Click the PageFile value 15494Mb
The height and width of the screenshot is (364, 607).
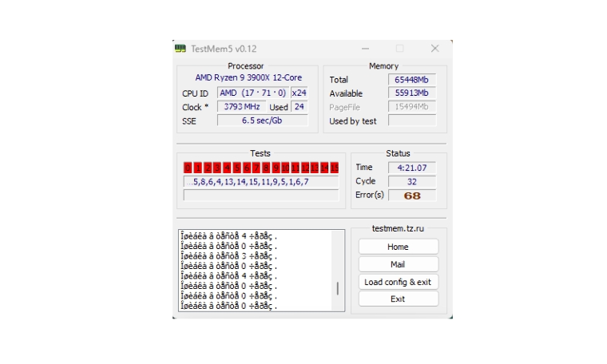[412, 107]
